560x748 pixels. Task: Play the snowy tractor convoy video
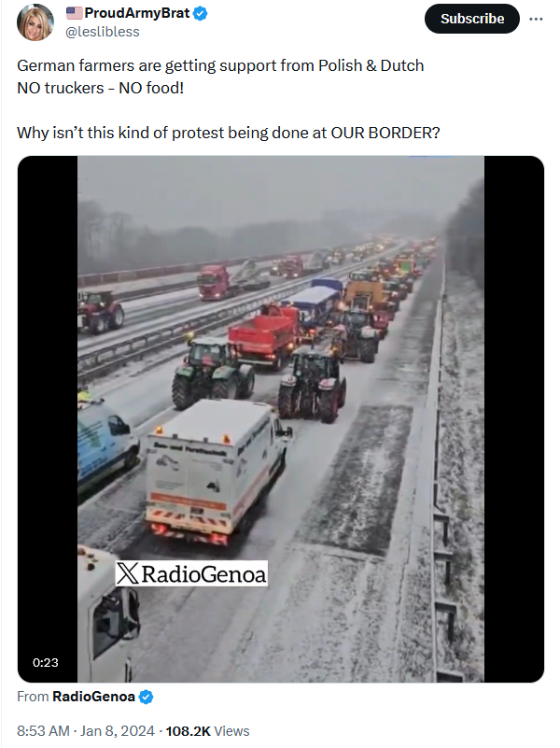point(281,419)
